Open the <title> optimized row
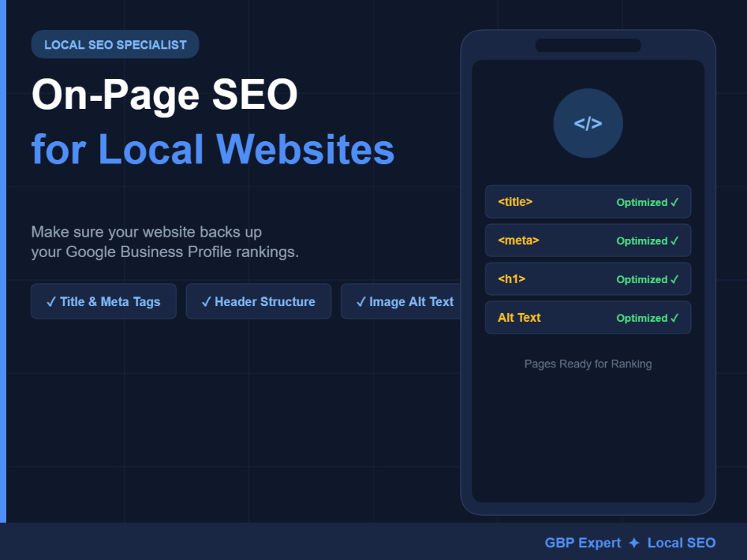Image resolution: width=747 pixels, height=560 pixels. click(588, 202)
